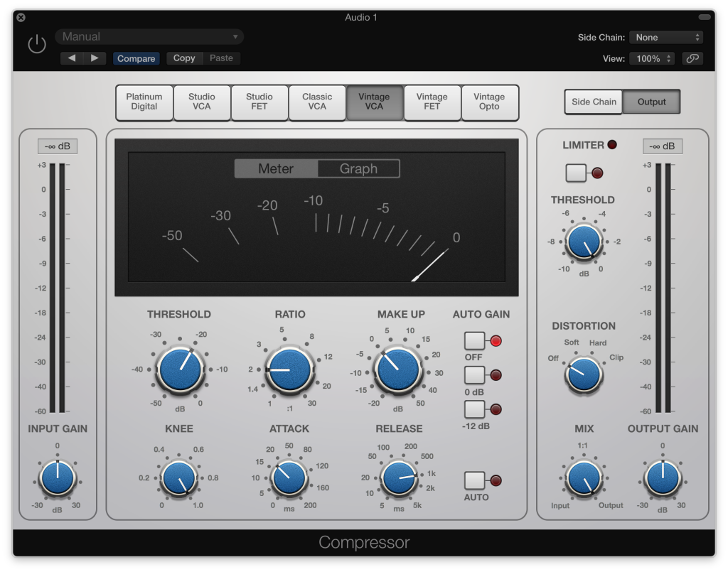This screenshot has width=728, height=572.
Task: Adjust the Distortion mode knob
Action: tap(582, 373)
